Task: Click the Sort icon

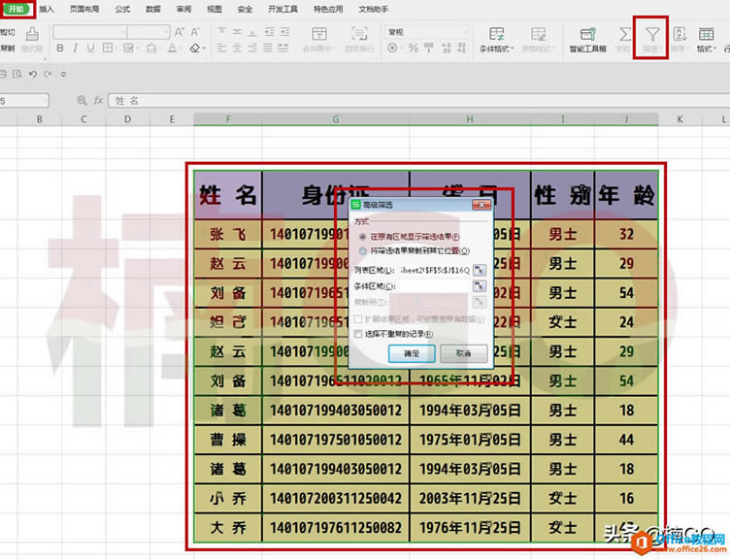Action: [x=680, y=34]
